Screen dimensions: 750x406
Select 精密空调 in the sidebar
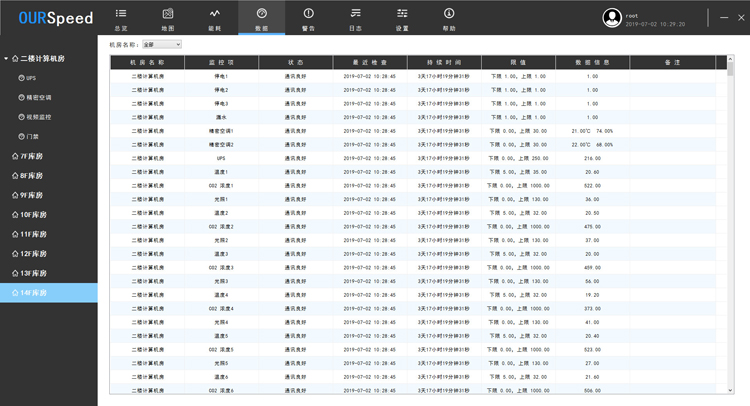tap(39, 97)
